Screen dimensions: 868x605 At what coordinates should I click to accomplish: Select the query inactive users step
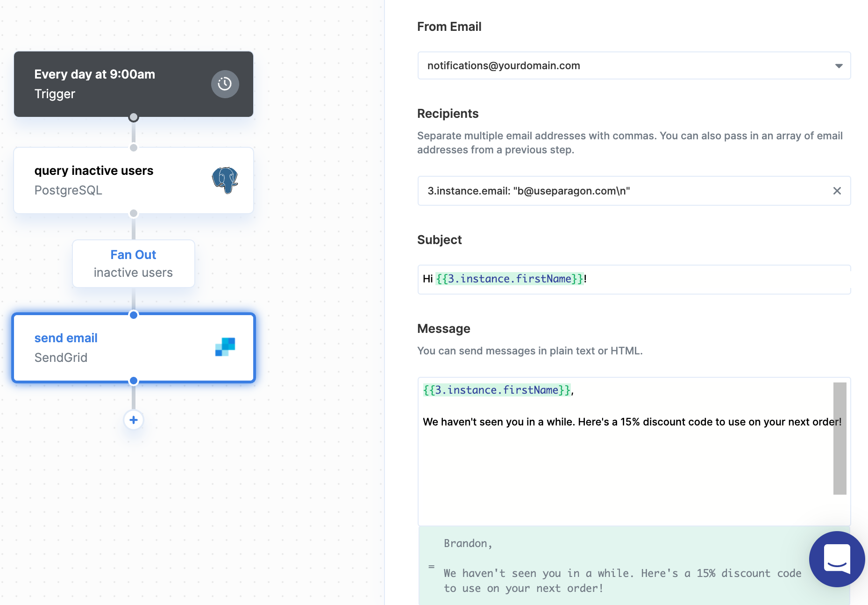[x=134, y=180]
